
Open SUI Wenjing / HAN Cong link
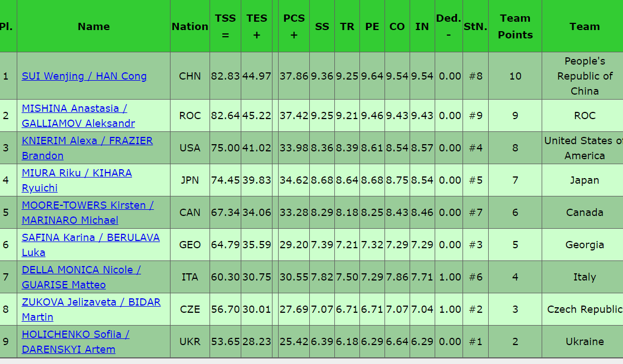coord(84,76)
